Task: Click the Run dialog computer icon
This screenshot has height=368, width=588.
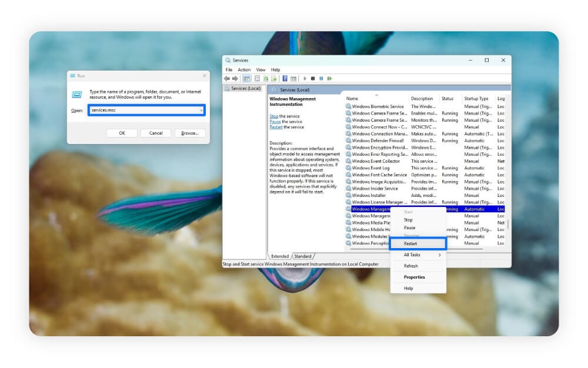Action: point(77,95)
